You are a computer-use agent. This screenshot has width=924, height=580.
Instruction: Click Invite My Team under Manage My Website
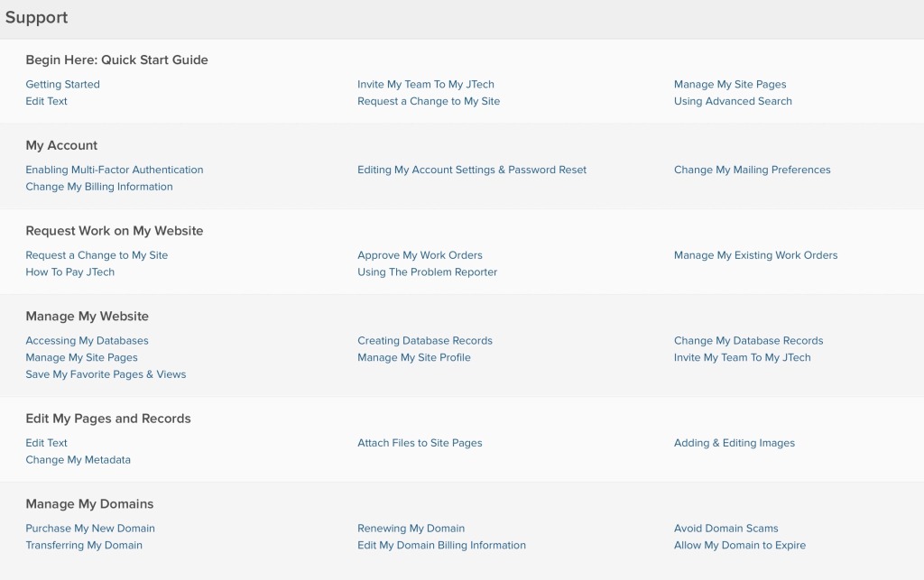743,357
